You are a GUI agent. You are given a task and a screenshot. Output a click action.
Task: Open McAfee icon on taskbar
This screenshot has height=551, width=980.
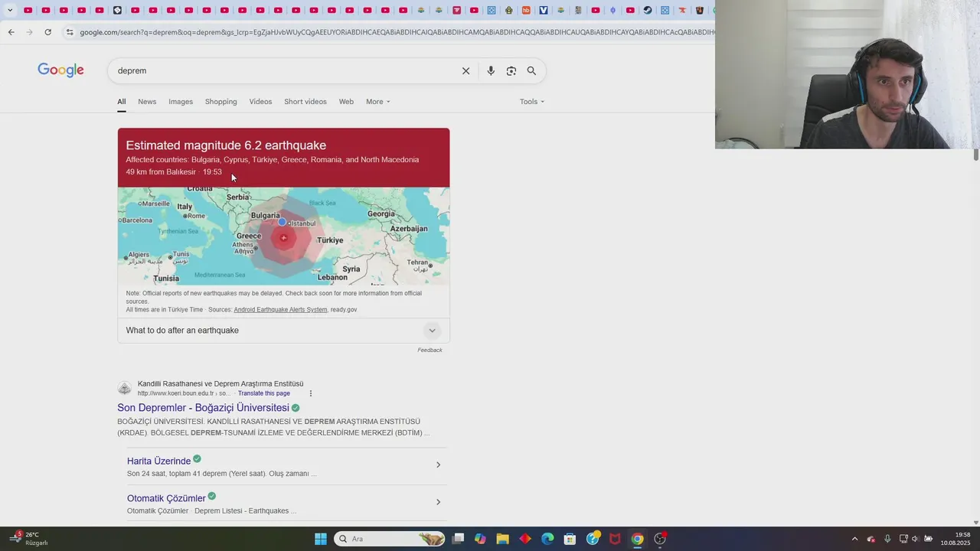[615, 539]
